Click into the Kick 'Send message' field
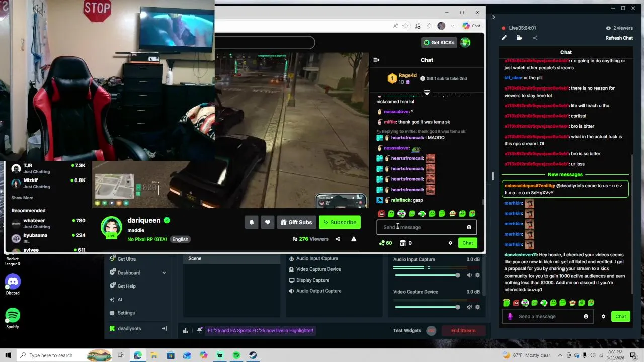644x362 pixels. point(427,227)
